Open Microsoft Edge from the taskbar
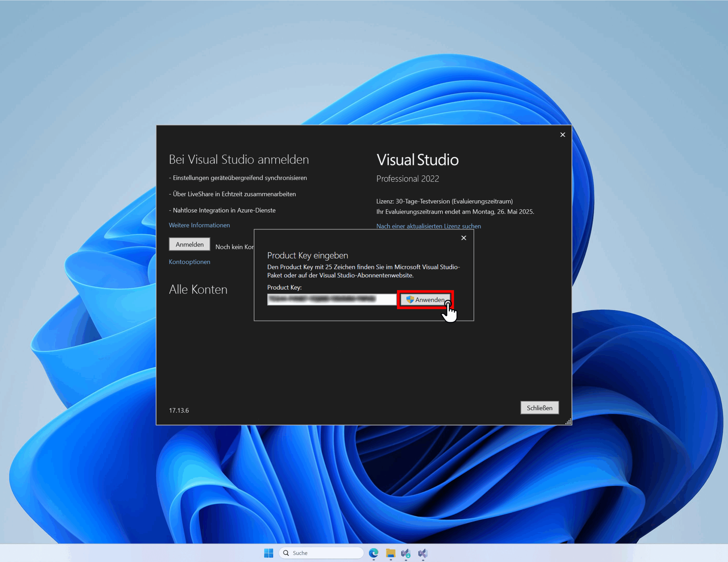Image resolution: width=728 pixels, height=562 pixels. (x=373, y=553)
